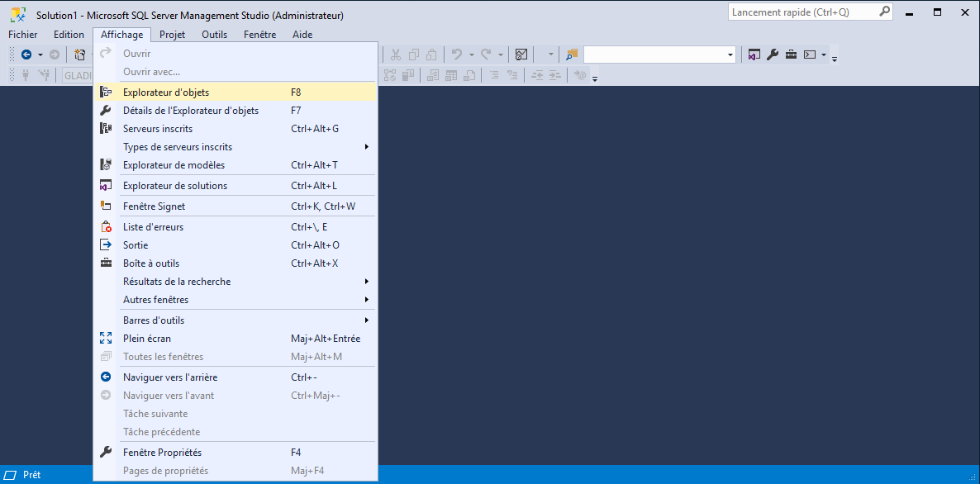Open the Navigate Backward history dropdown arrow
The image size is (980, 484).
pos(40,55)
